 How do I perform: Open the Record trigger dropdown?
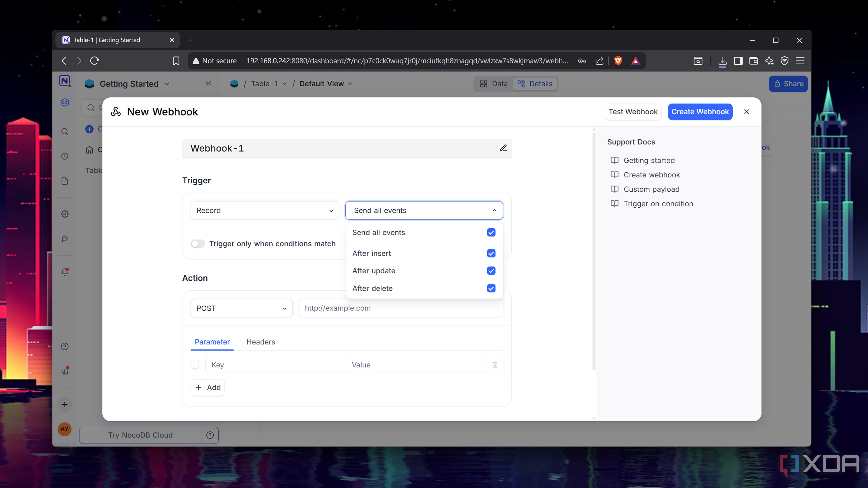pyautogui.click(x=264, y=211)
